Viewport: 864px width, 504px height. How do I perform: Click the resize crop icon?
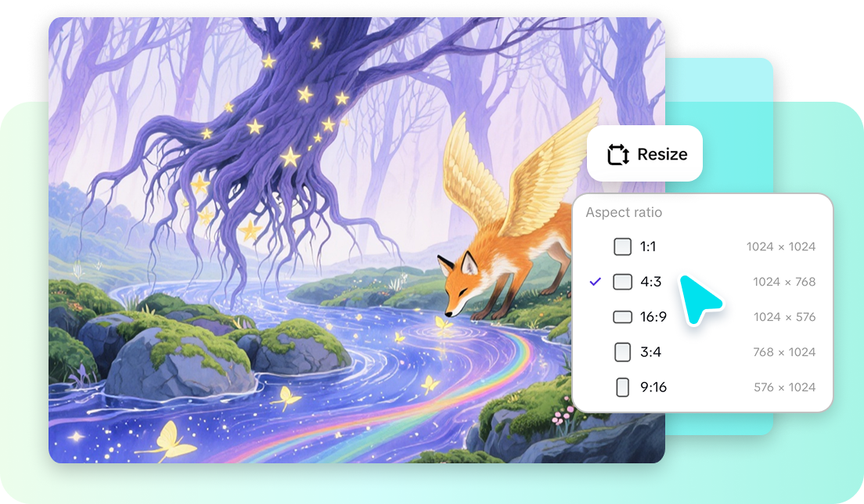point(618,154)
